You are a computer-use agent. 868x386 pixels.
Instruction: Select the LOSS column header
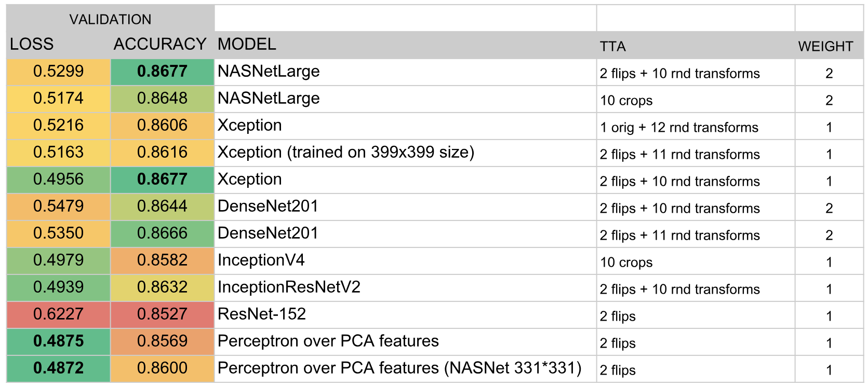tap(32, 45)
